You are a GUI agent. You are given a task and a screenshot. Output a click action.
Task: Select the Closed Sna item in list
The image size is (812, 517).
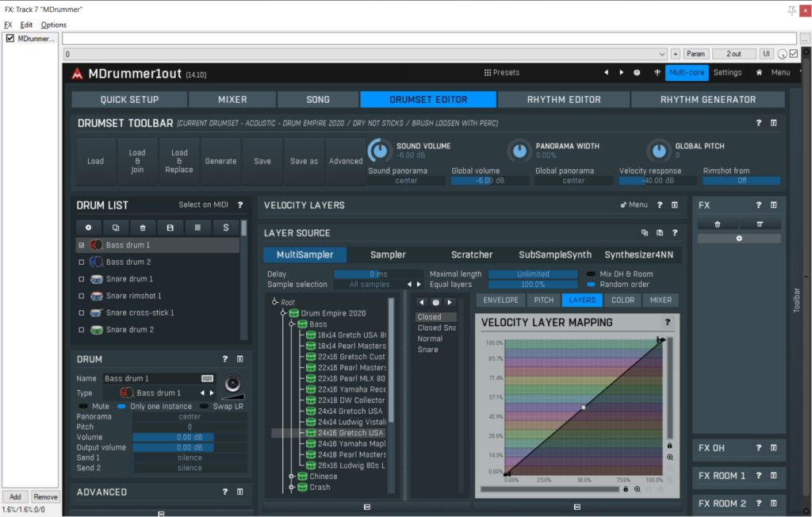[x=437, y=328]
